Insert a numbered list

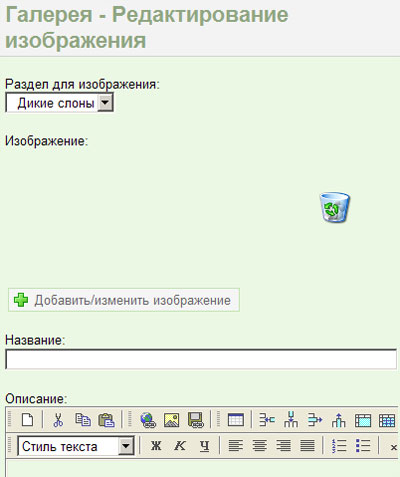[339, 446]
